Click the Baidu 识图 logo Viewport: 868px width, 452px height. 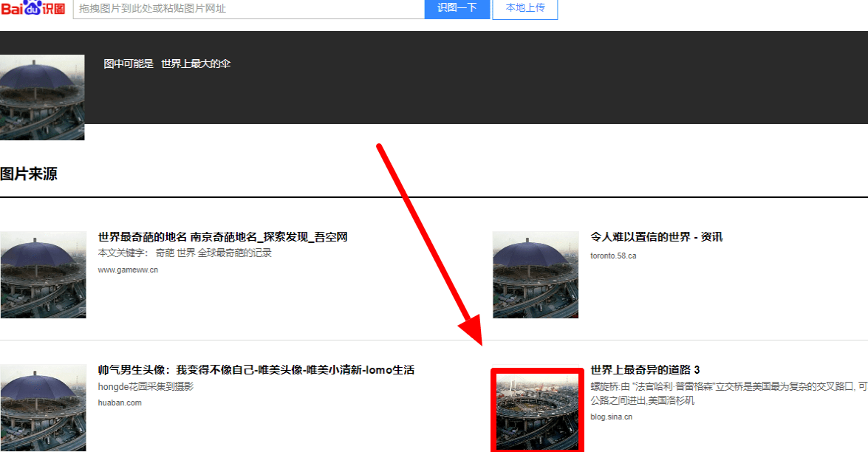[33, 8]
